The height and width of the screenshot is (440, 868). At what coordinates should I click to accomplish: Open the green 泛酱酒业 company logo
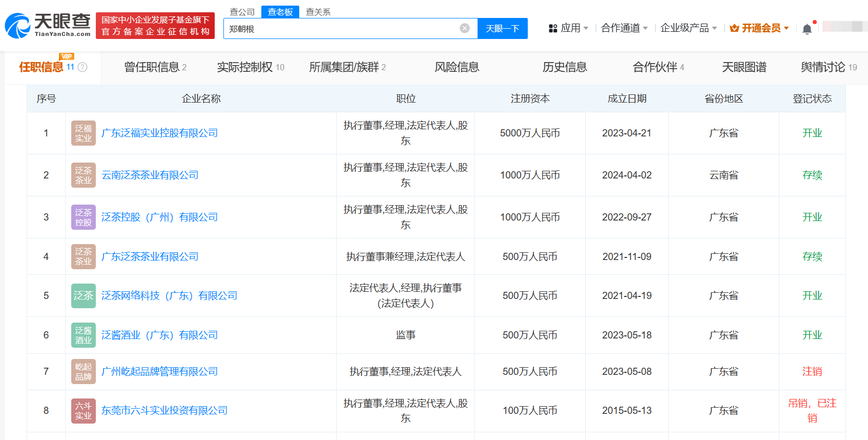[x=84, y=335]
